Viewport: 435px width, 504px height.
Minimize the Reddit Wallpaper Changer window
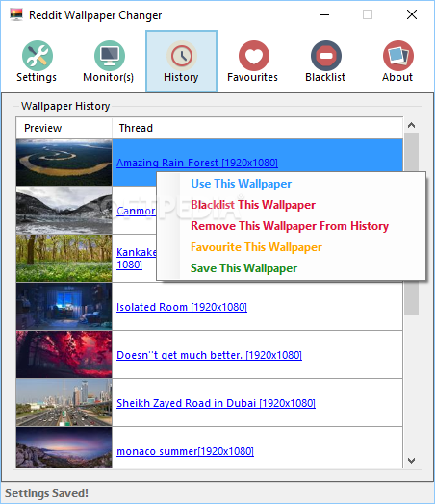click(x=324, y=14)
